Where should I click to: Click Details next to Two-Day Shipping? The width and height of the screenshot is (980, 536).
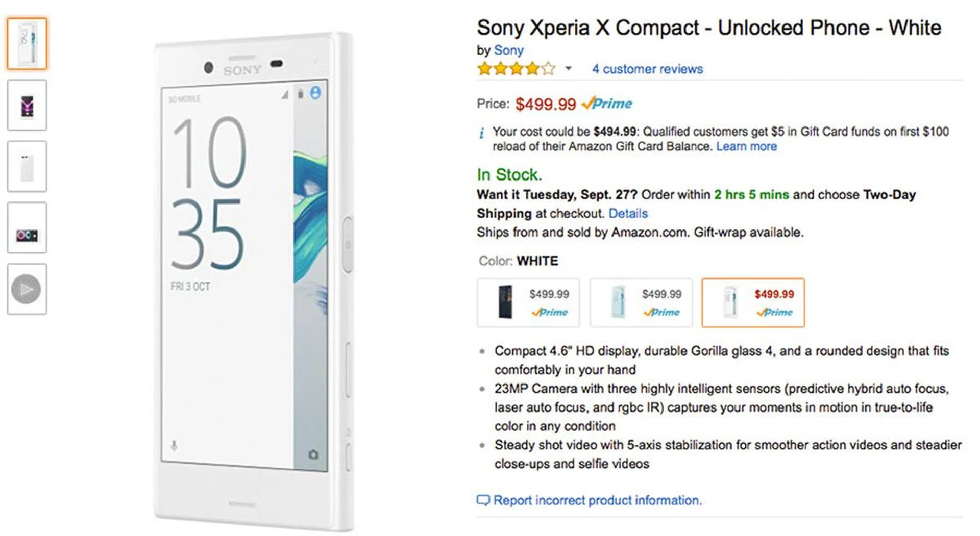[627, 213]
